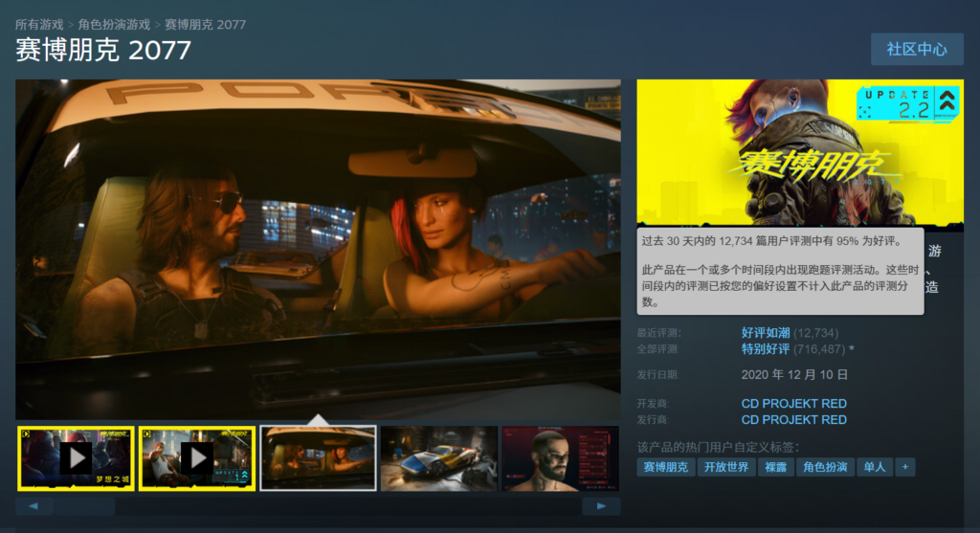Click the left arrow of thumbnail strip
This screenshot has height=533, width=980.
tap(33, 506)
